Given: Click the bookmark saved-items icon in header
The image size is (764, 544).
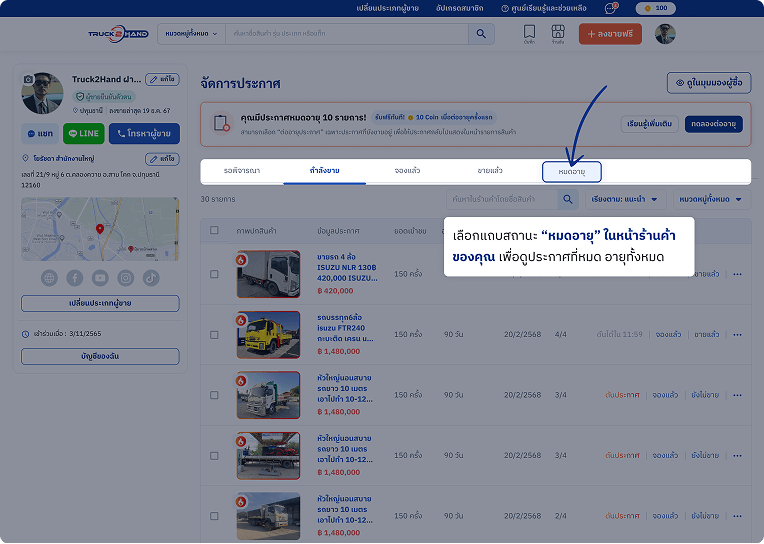Looking at the screenshot, I should pyautogui.click(x=529, y=33).
